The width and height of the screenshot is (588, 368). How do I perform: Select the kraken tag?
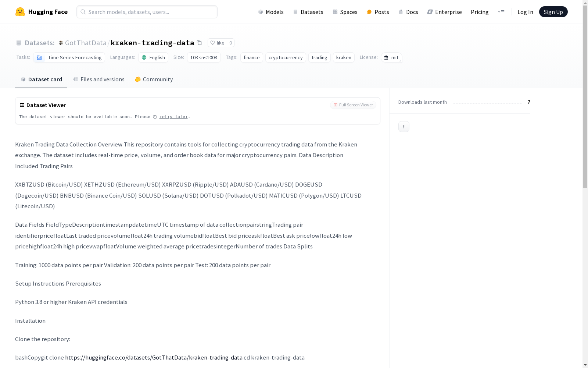(x=344, y=57)
